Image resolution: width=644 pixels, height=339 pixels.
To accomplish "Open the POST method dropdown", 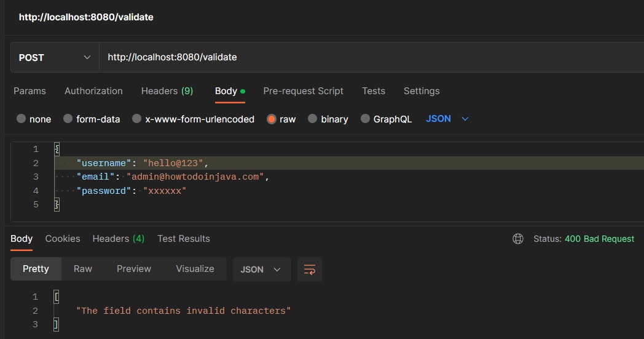I will click(55, 57).
